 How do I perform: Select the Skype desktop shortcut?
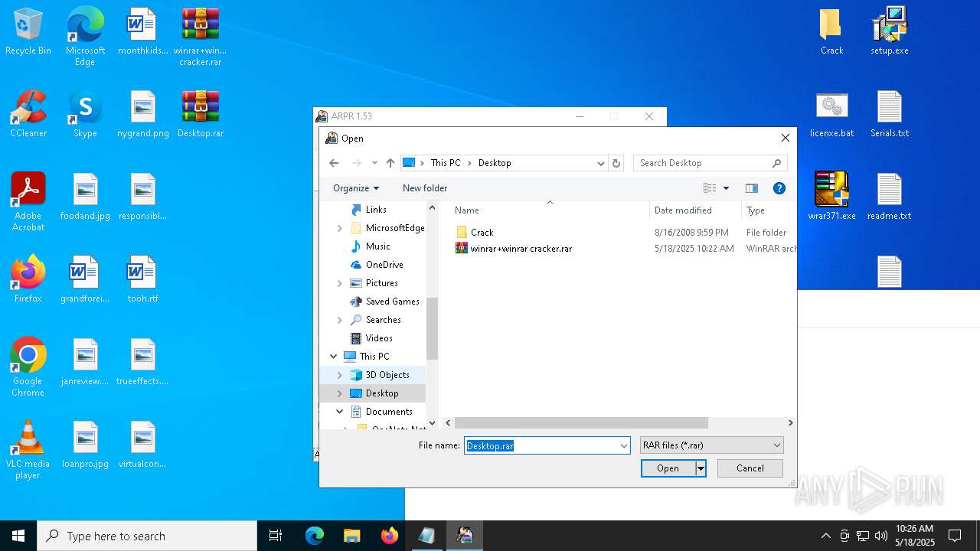tap(85, 115)
